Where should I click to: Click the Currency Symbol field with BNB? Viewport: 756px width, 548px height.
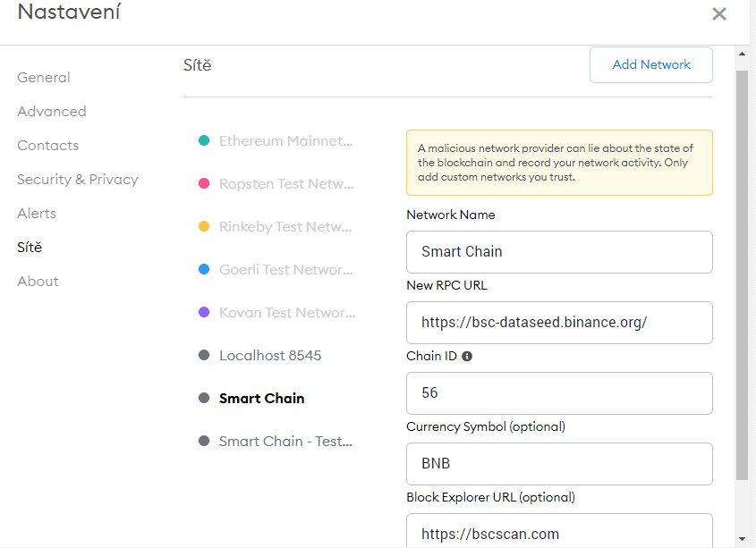(559, 464)
